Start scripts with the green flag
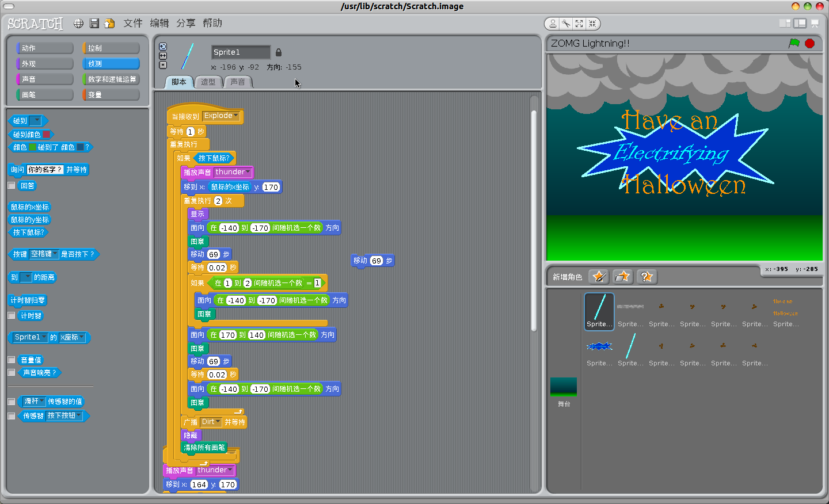The width and height of the screenshot is (829, 504). click(x=794, y=43)
